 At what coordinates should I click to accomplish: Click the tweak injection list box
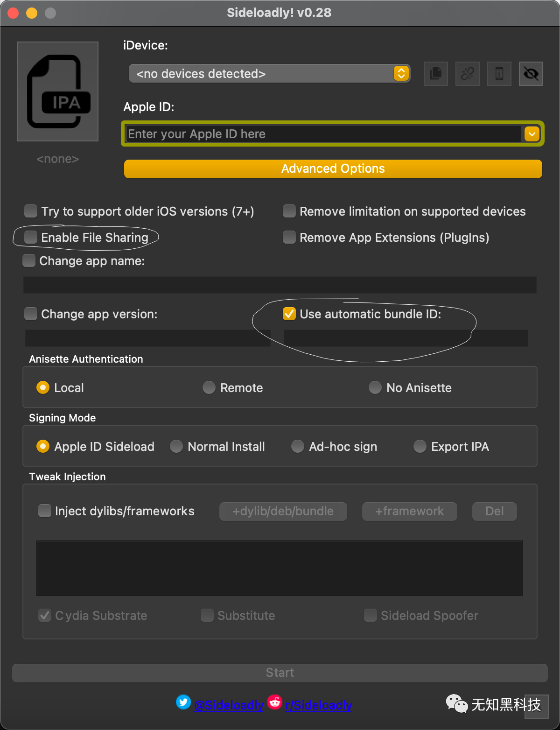(280, 569)
